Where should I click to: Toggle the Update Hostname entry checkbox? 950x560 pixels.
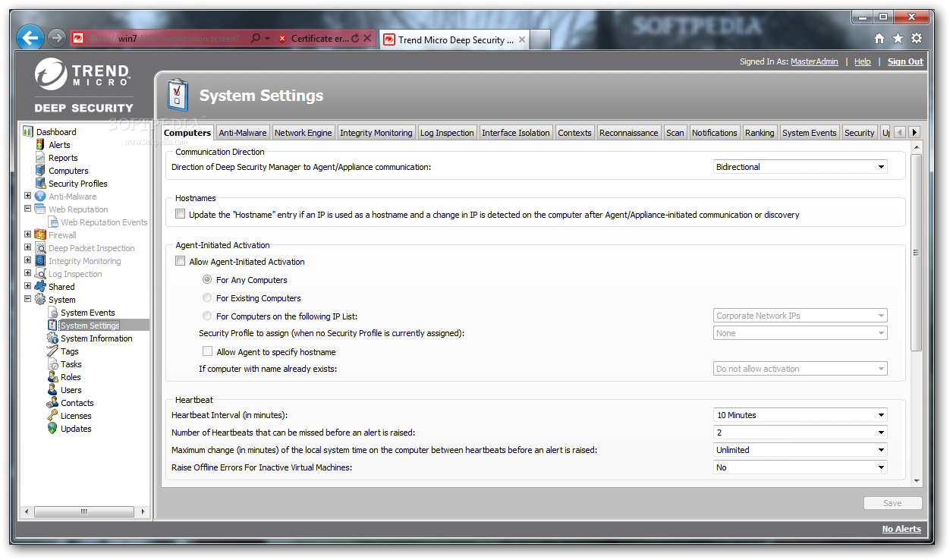tap(181, 215)
